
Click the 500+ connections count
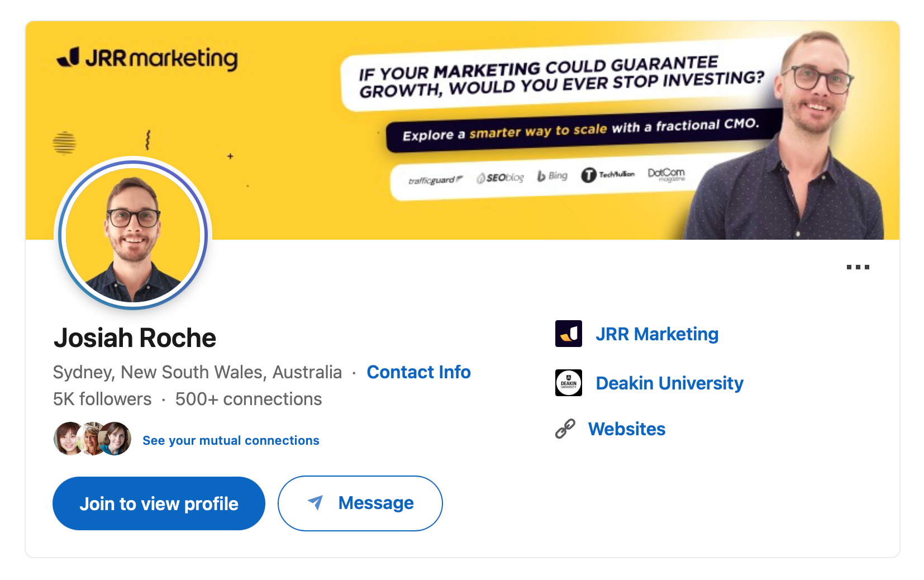247,398
